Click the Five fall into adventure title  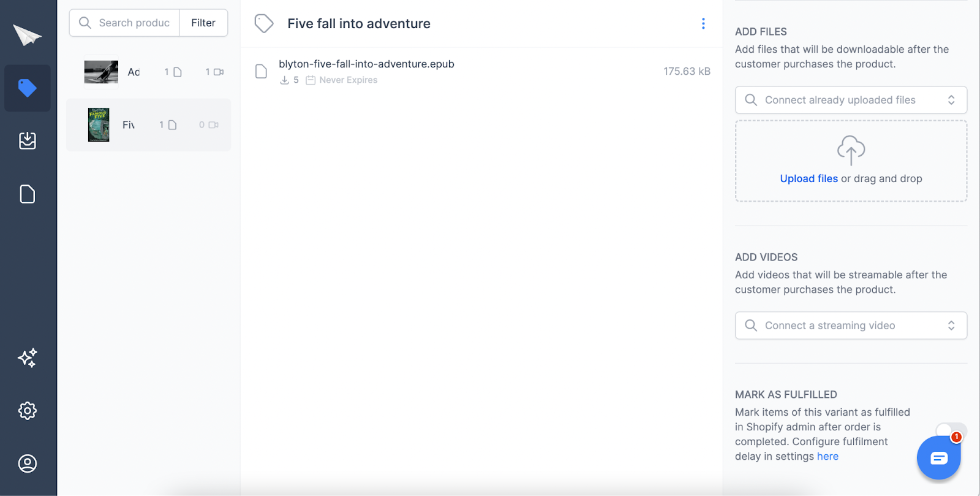359,23
